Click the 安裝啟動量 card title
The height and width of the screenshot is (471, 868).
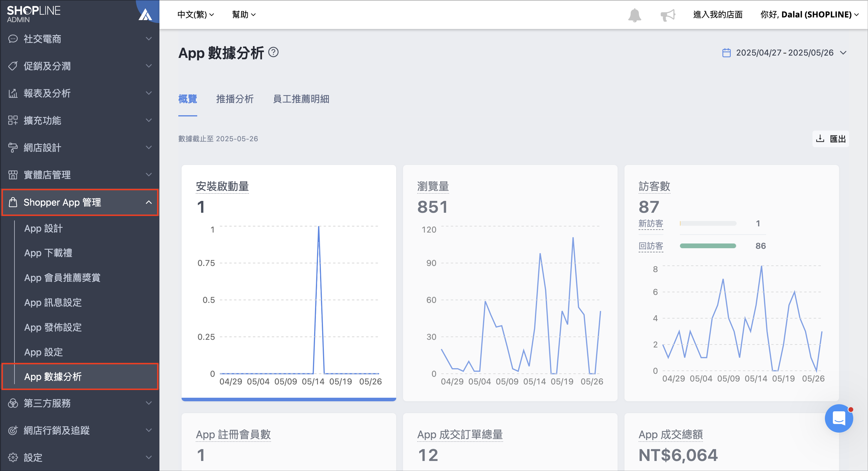pos(222,186)
